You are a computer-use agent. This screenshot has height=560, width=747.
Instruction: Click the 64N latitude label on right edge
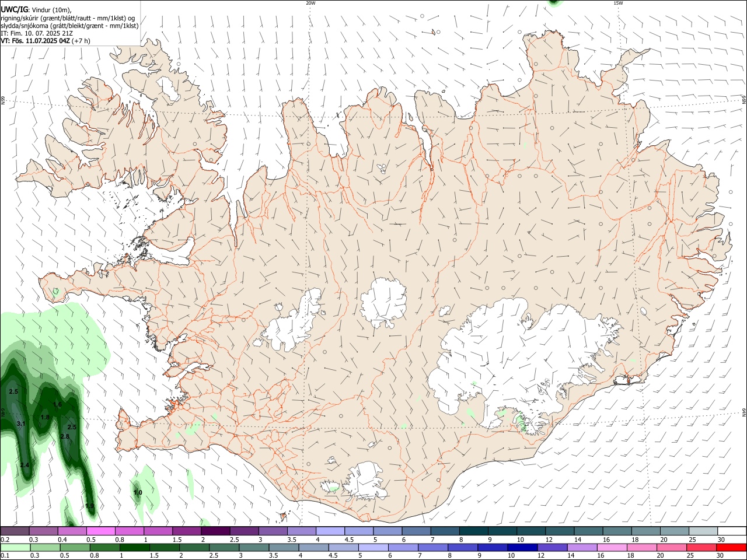point(744,412)
